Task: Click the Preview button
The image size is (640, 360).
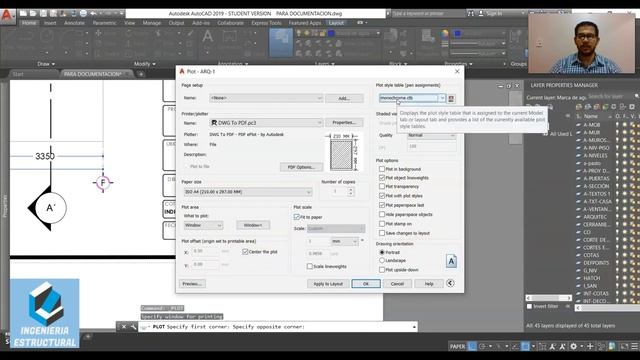Action: (x=192, y=284)
